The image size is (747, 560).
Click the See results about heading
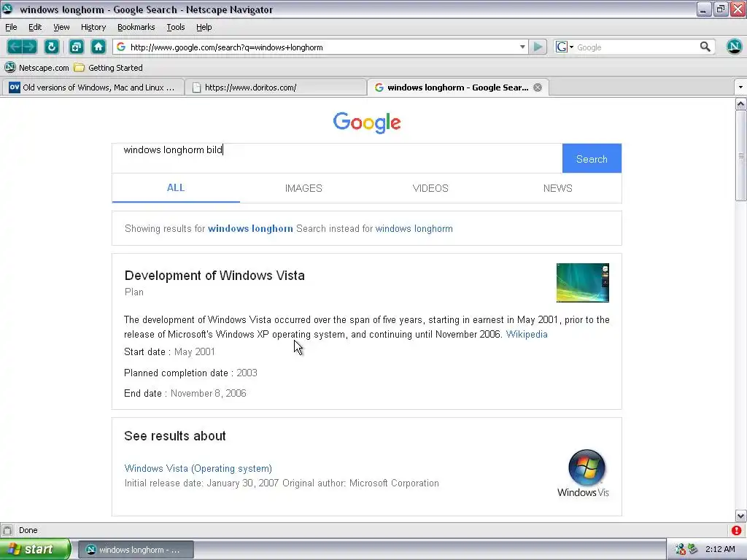pos(175,436)
